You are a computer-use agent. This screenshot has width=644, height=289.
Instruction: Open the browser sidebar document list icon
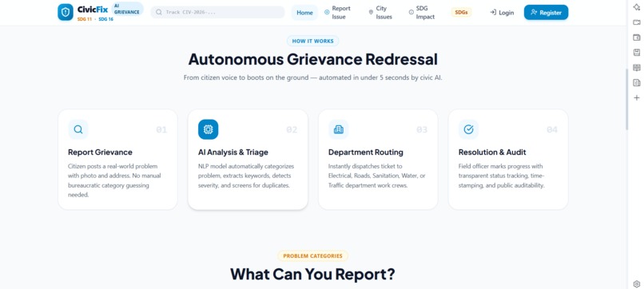click(637, 83)
